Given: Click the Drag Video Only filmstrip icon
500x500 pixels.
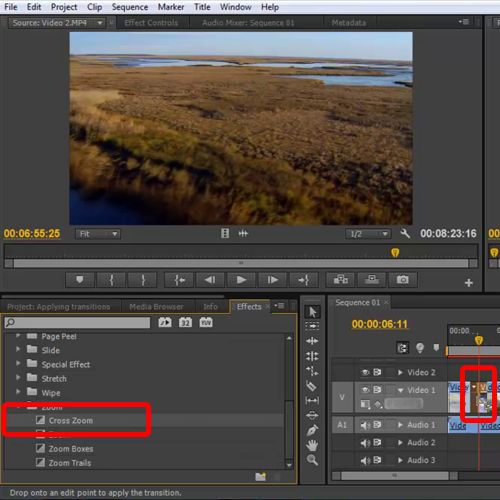Looking at the screenshot, I should (225, 233).
